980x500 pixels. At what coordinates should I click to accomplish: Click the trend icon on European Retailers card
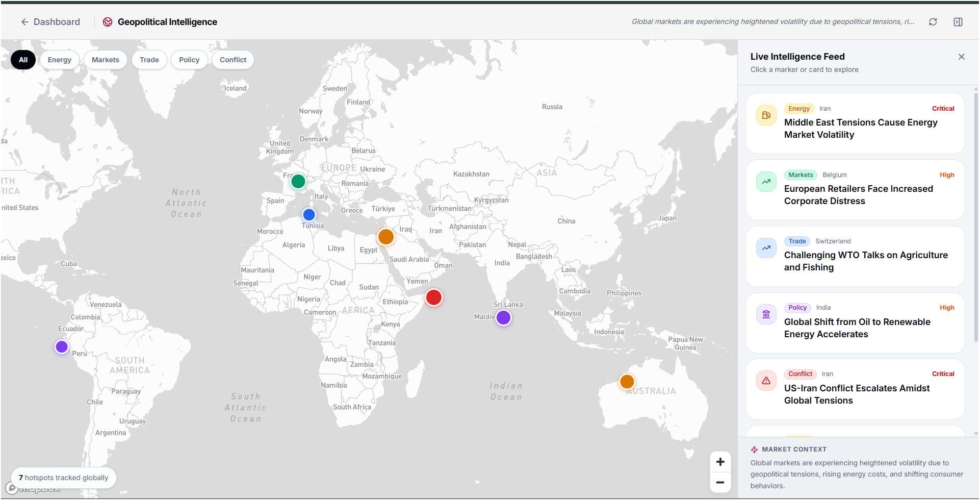[766, 182]
